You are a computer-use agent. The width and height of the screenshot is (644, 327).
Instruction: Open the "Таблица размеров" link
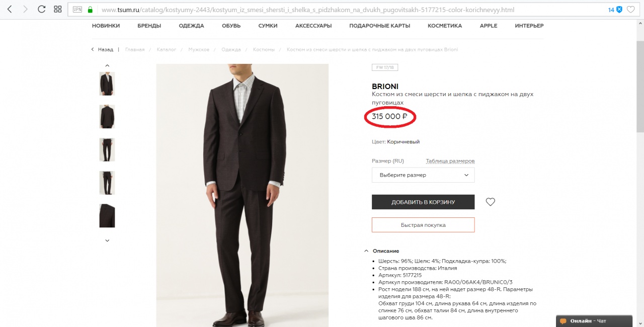click(450, 161)
